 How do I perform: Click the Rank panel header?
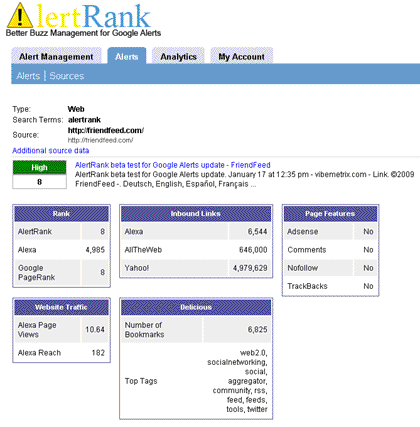(x=61, y=214)
